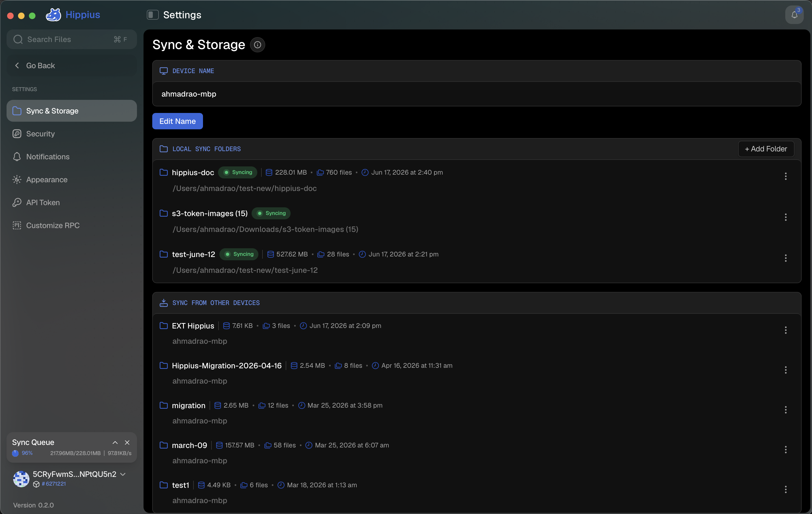Open the options menu for migration folder
The height and width of the screenshot is (514, 812).
tap(785, 410)
